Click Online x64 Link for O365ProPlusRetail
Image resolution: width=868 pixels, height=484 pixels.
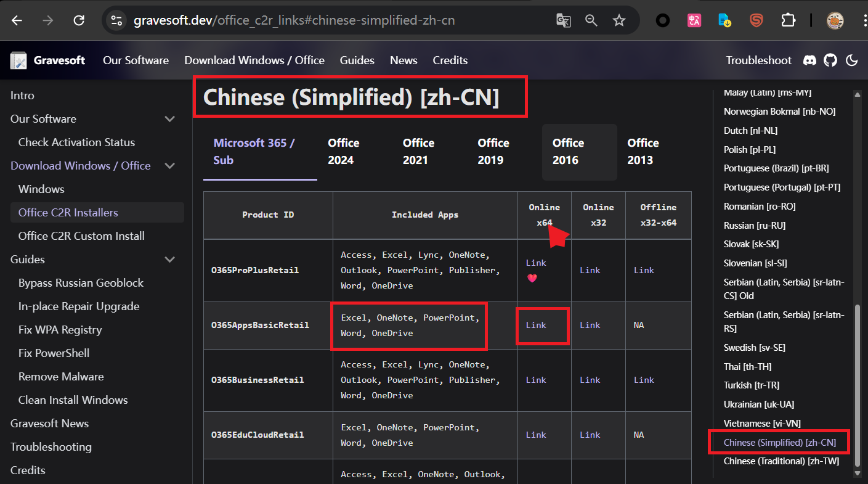click(536, 263)
